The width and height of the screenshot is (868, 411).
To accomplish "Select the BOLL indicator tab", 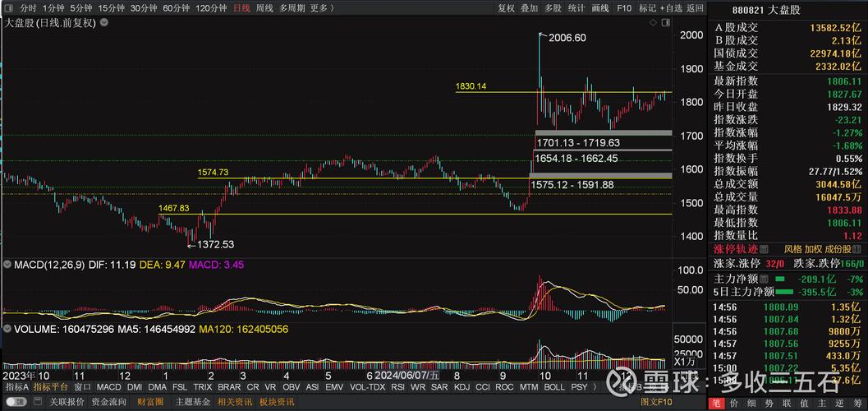I will pyautogui.click(x=554, y=386).
